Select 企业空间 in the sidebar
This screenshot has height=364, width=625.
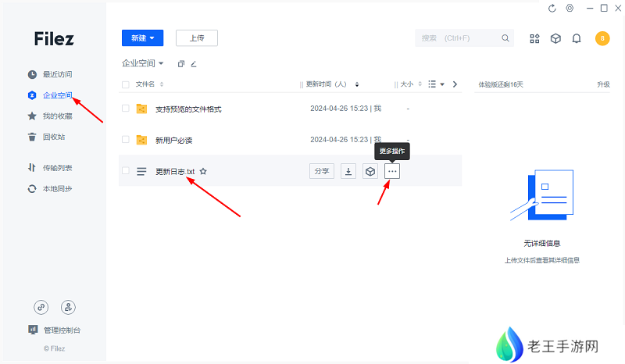pos(57,95)
